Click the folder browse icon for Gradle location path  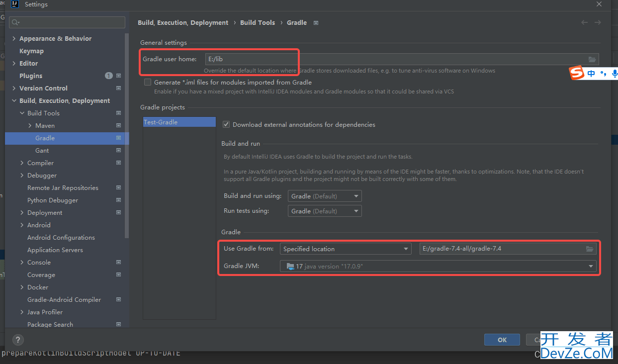pos(590,249)
